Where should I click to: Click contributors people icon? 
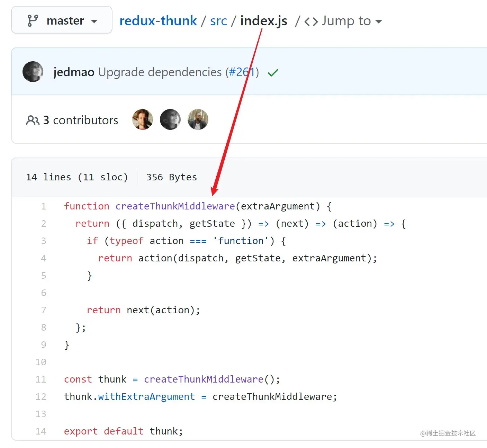[33, 120]
